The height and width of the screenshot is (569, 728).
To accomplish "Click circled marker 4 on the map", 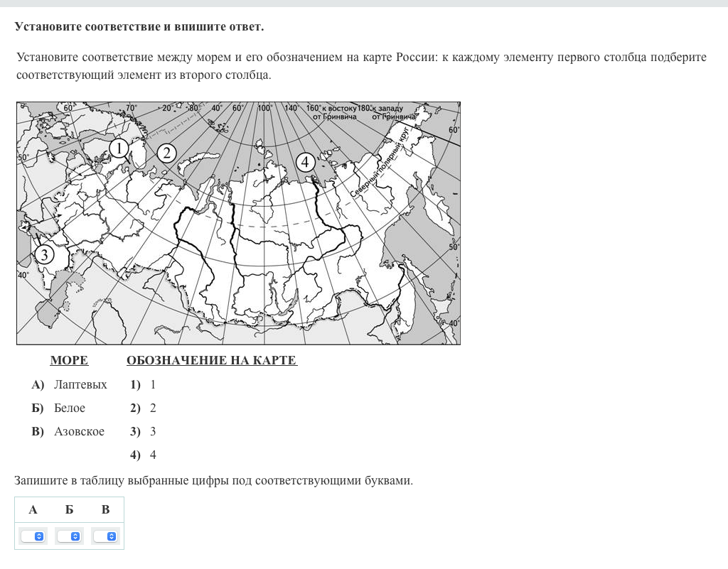I will 305,162.
